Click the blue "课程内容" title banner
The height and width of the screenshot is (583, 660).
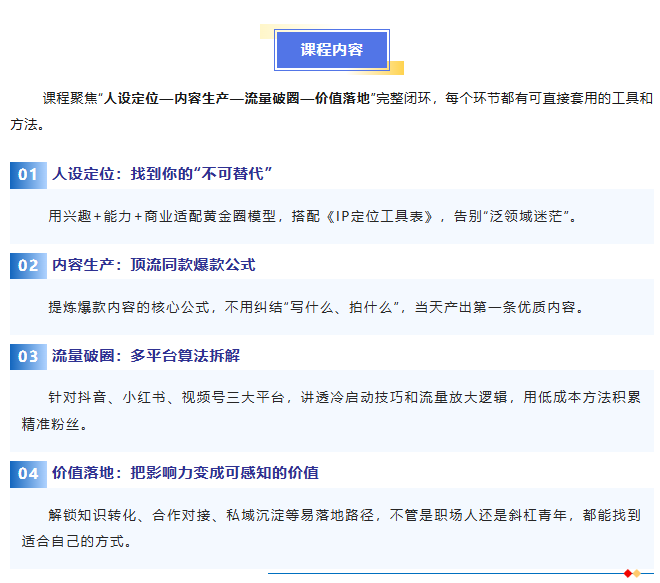tap(331, 49)
